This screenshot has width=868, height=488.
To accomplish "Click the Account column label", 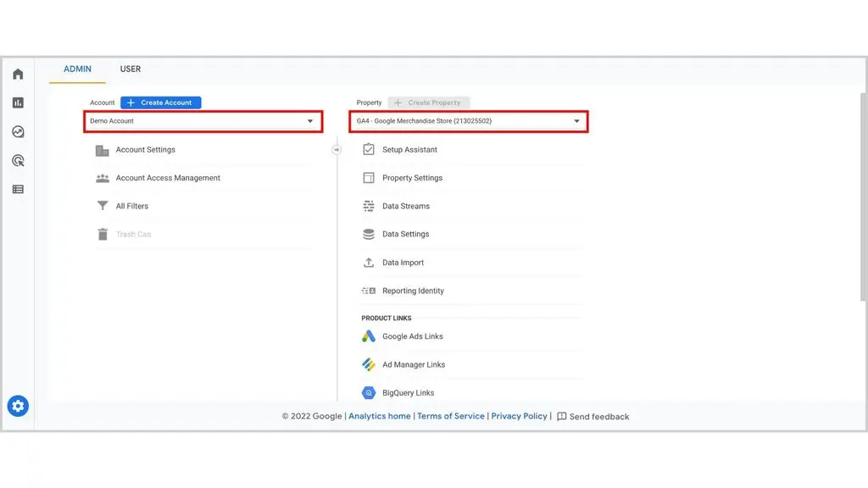I will pyautogui.click(x=103, y=103).
